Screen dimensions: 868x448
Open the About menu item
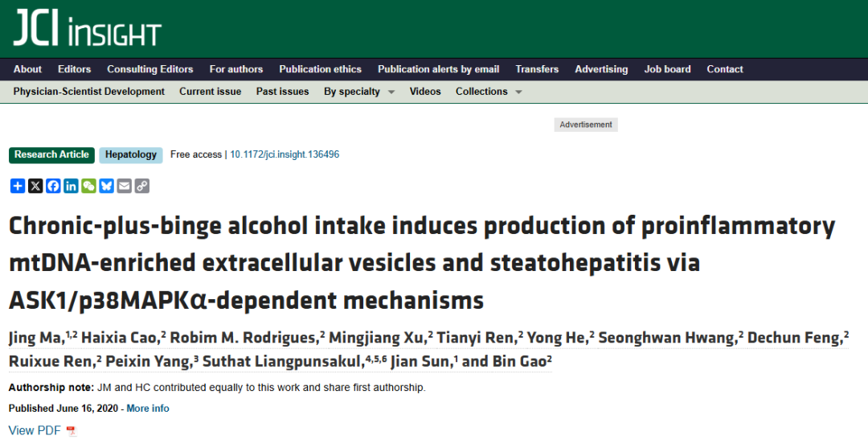[27, 69]
